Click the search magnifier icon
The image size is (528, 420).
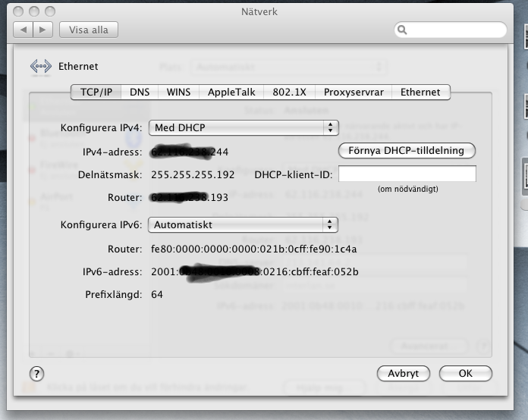coord(402,30)
